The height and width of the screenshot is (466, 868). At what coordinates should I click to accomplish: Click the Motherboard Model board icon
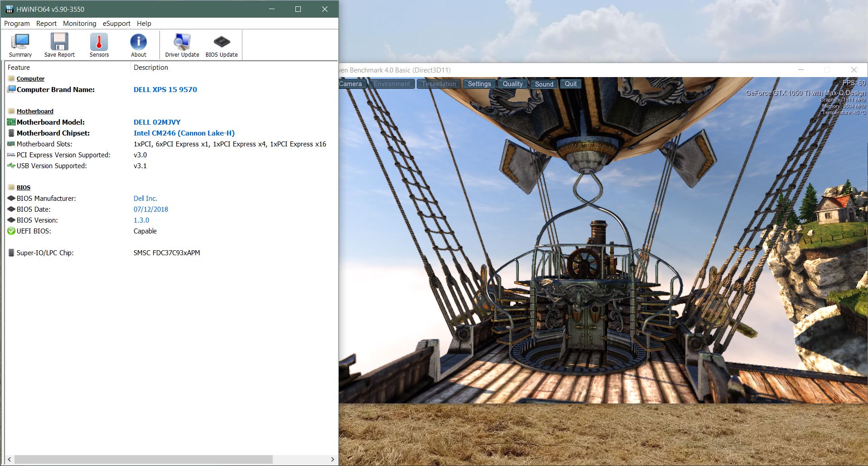[11, 122]
